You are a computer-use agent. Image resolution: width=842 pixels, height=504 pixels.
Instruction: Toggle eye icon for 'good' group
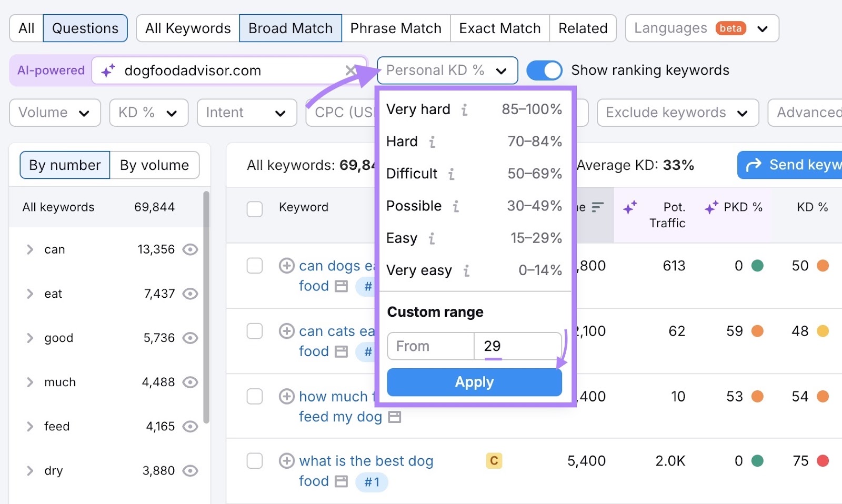[190, 338]
